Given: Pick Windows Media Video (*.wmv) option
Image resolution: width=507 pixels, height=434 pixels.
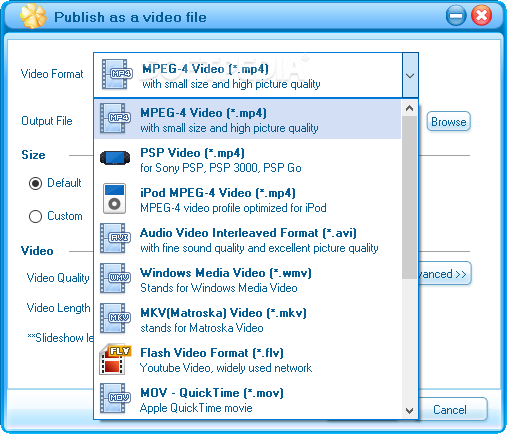Looking at the screenshot, I should pos(247,279).
